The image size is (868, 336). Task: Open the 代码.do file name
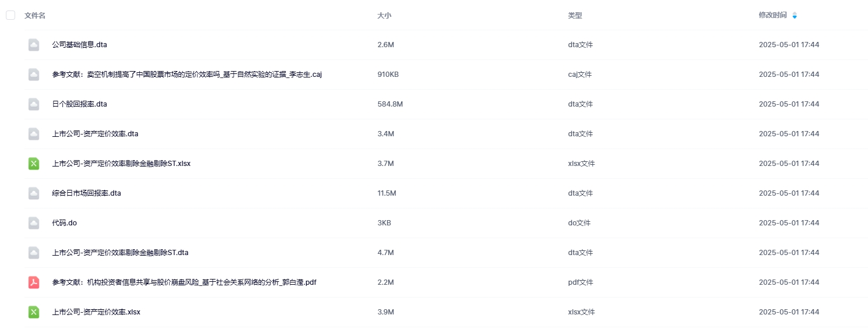coord(64,223)
